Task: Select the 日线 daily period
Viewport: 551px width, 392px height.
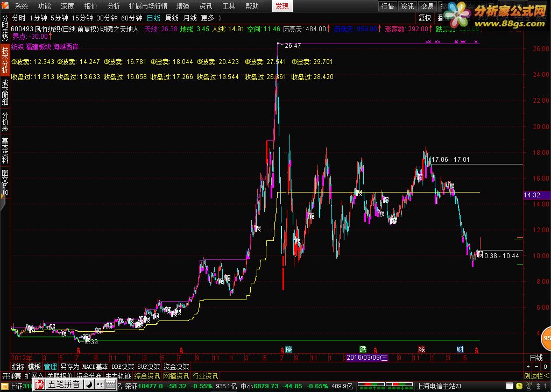Action: [x=153, y=18]
